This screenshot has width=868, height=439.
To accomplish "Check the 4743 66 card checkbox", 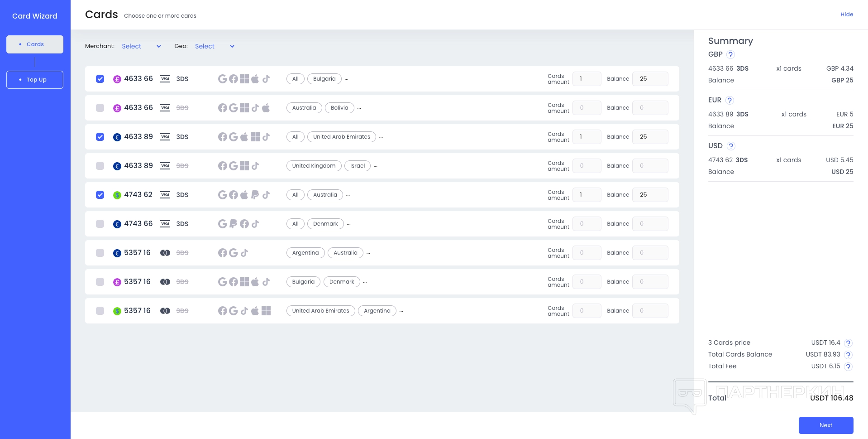I will pyautogui.click(x=100, y=224).
